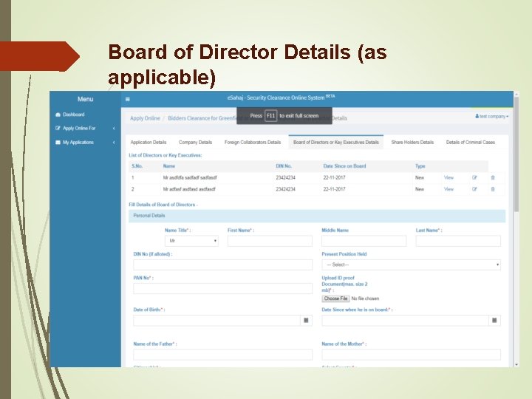Click Choose File for ID proof
Viewport: 532px width, 399px height.
[x=335, y=299]
